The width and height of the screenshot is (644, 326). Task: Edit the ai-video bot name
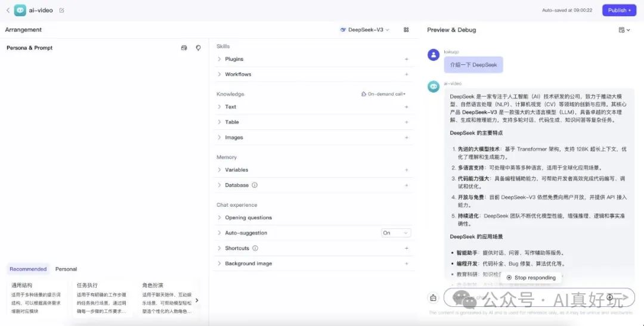point(61,10)
